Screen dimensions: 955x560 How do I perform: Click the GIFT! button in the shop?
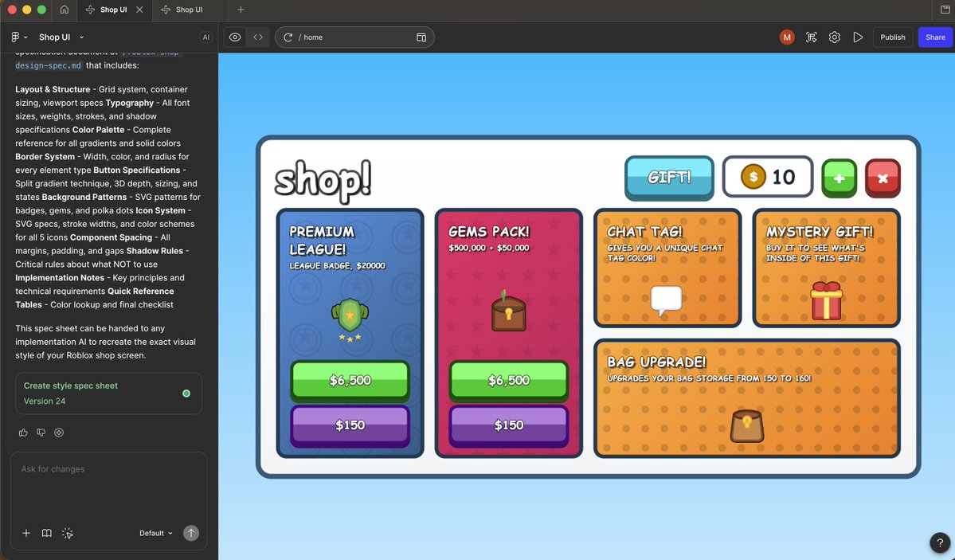tap(669, 178)
